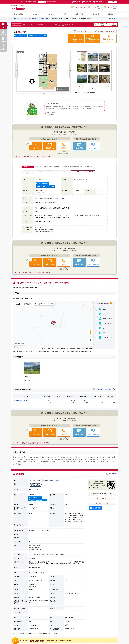Open the 白樺湖 nearby facility photo
The image size is (129, 644).
coord(32,368)
